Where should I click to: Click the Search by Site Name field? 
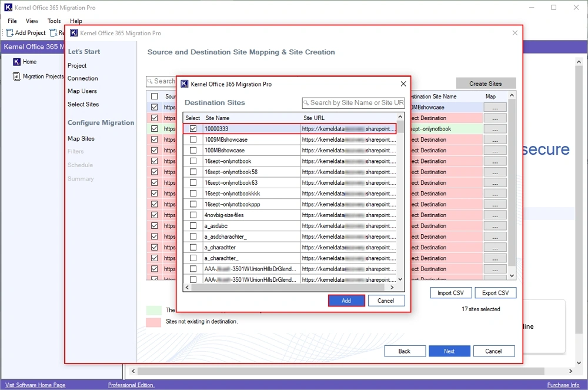tap(357, 103)
